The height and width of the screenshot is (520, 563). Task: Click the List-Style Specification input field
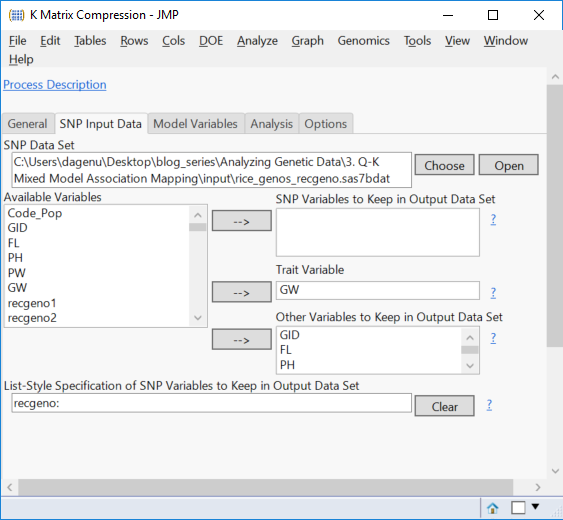coord(211,403)
